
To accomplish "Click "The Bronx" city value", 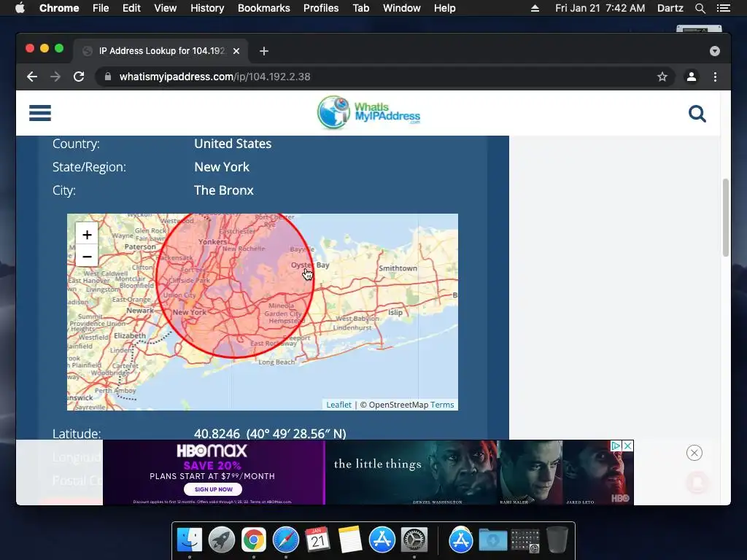I will click(223, 190).
